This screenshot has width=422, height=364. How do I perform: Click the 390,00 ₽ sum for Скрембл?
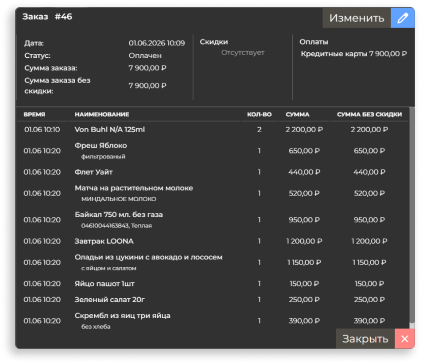coord(304,321)
